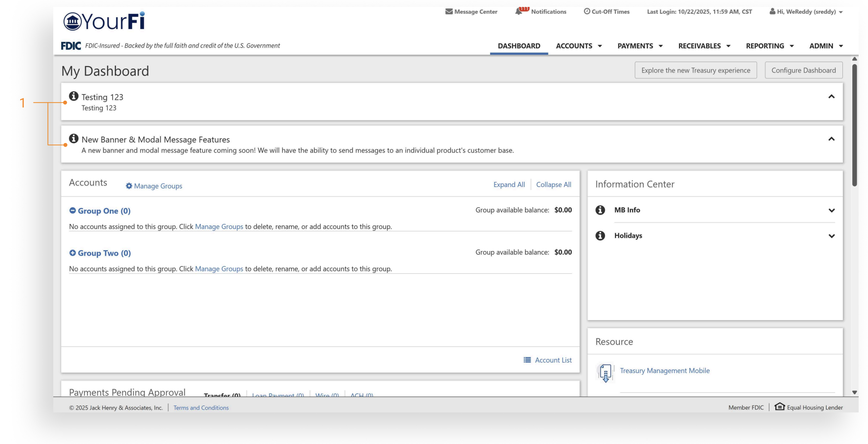This screenshot has height=444, width=868.
Task: Click the scrollbar down arrow
Action: pyautogui.click(x=855, y=393)
